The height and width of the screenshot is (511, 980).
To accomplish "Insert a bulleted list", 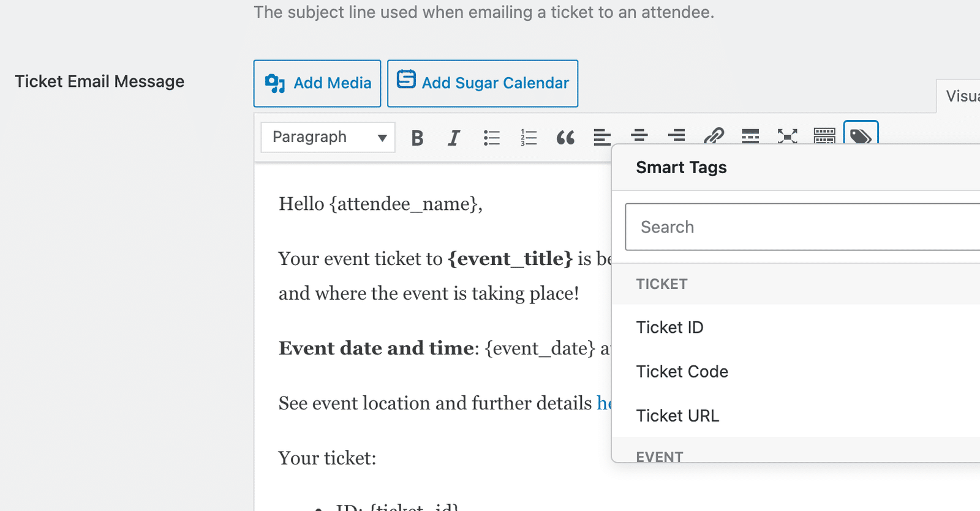I will pos(491,138).
